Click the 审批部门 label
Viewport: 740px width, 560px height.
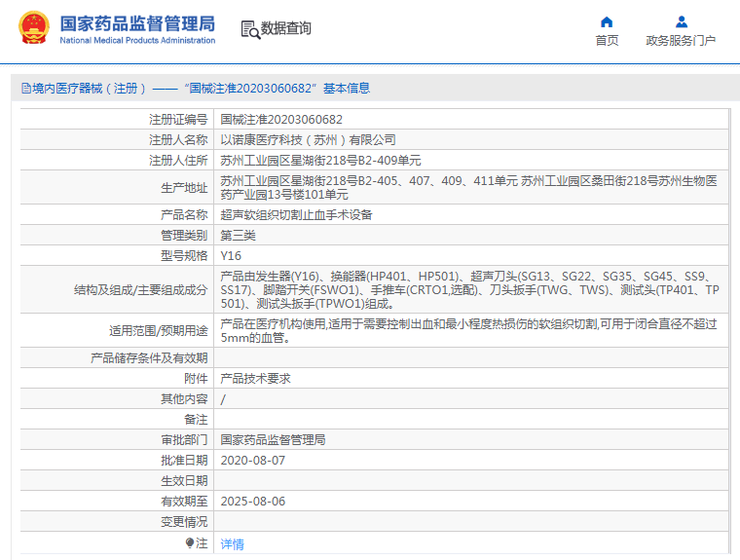(184, 440)
